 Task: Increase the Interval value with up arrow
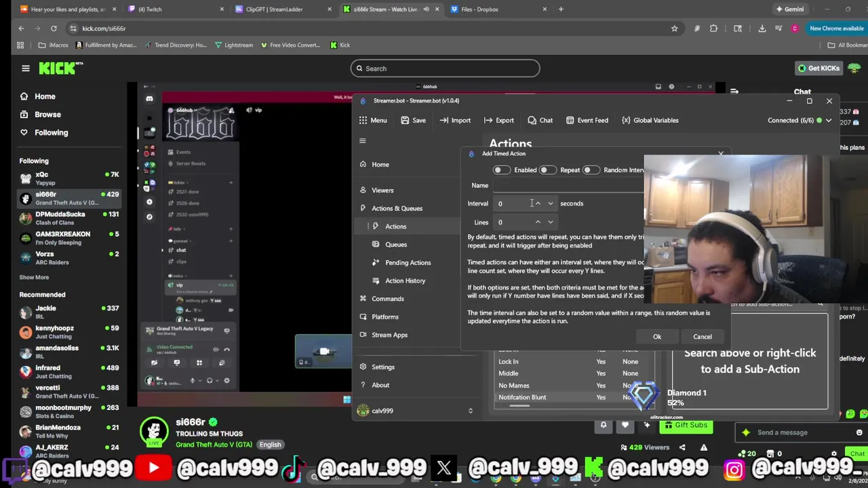(538, 203)
